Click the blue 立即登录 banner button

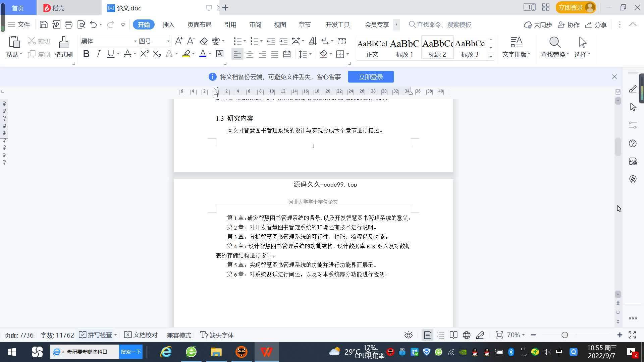coord(371,77)
